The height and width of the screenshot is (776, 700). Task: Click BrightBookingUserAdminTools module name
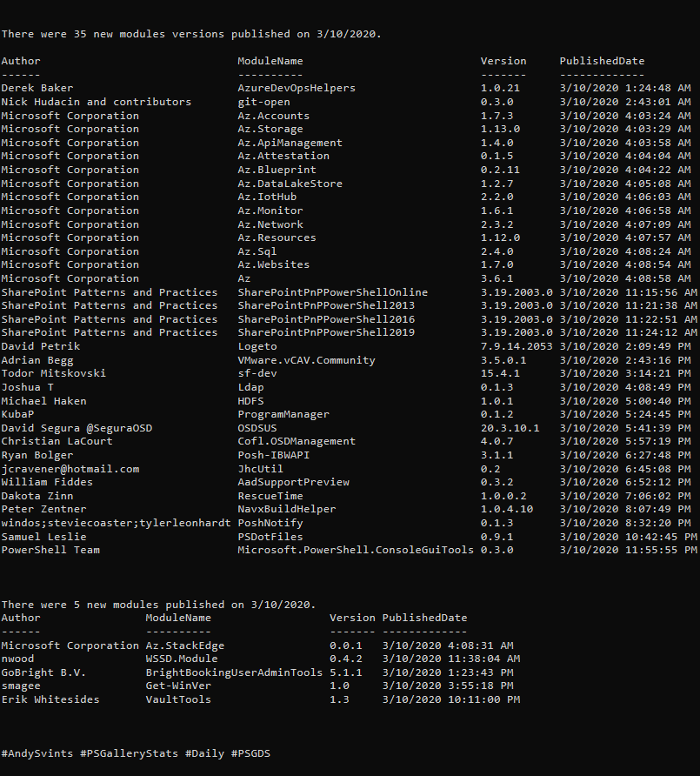point(234,672)
